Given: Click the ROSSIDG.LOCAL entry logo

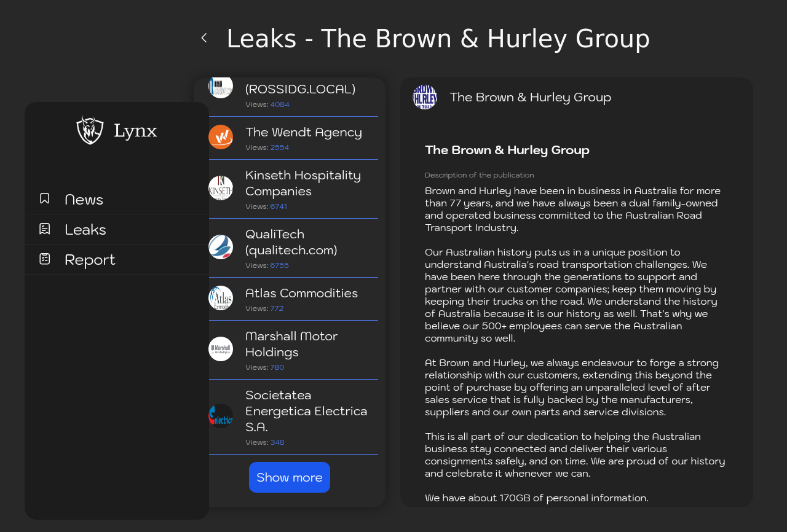Looking at the screenshot, I should point(221,87).
